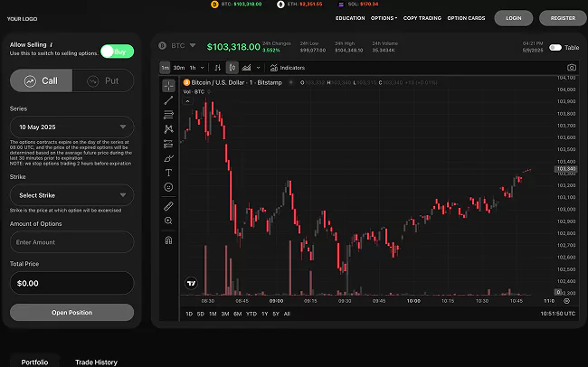Viewport: 588px width, 367px height.
Task: Open the Copy Trading menu item
Action: point(422,18)
